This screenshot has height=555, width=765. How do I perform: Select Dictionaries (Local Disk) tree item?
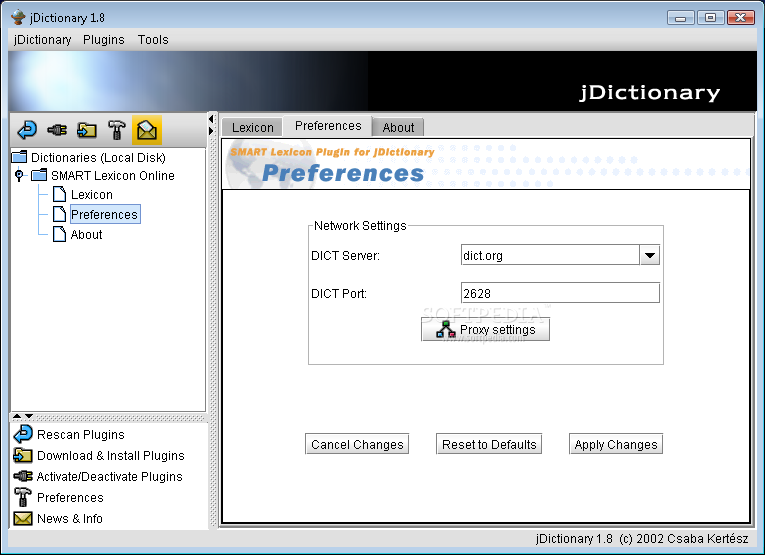(x=98, y=158)
